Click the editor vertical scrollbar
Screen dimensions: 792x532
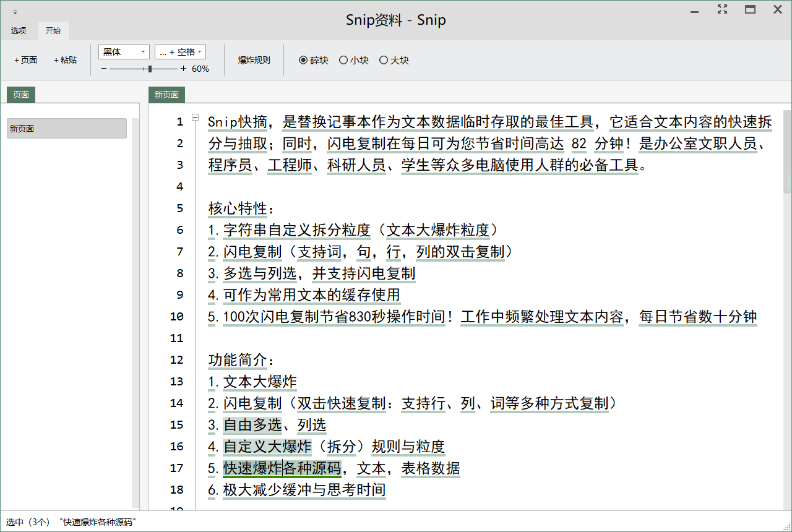click(x=787, y=152)
